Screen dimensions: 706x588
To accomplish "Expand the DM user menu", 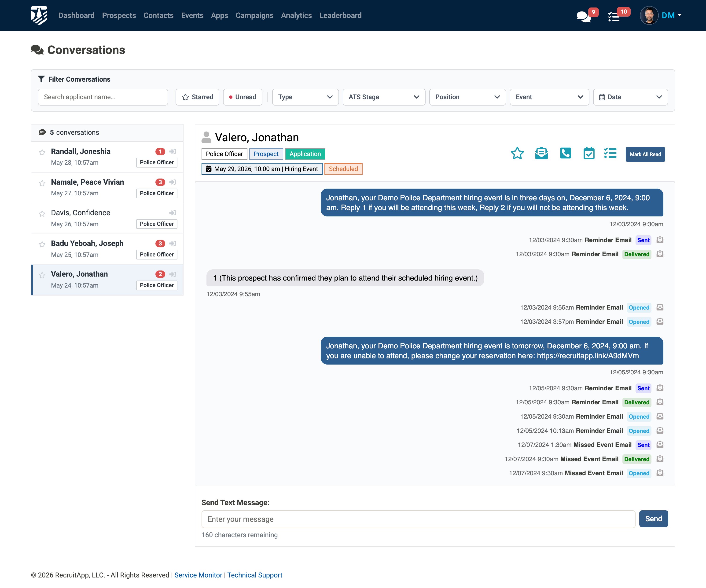I will (671, 15).
